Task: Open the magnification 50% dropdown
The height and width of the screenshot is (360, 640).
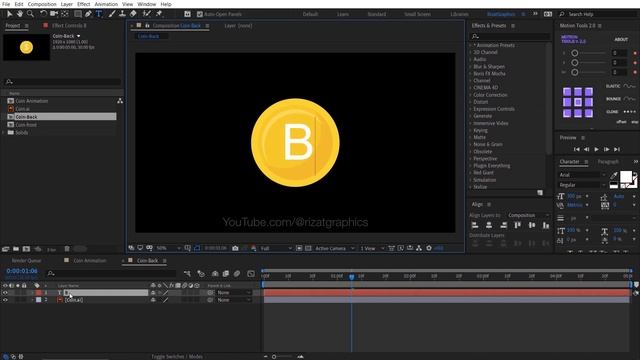Action: tap(169, 248)
